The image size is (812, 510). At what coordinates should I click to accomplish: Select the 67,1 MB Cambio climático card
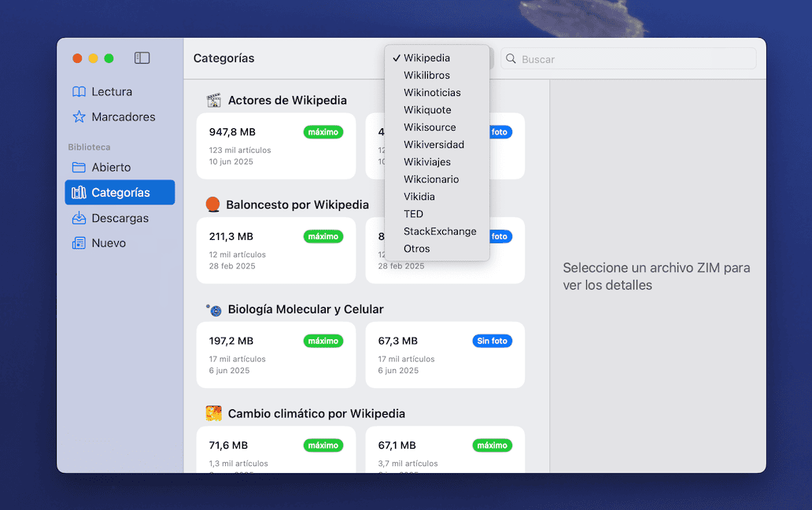(445, 449)
